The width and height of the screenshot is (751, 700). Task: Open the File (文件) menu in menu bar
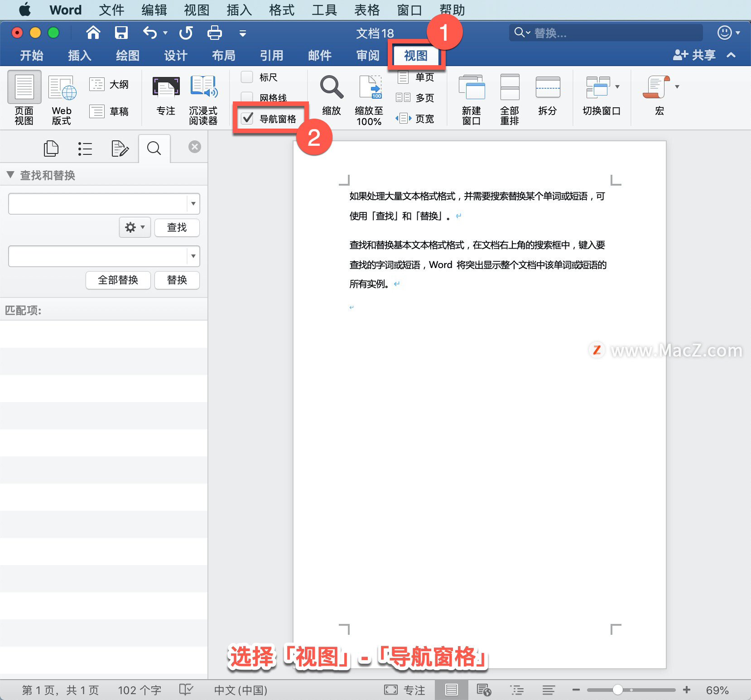[111, 10]
